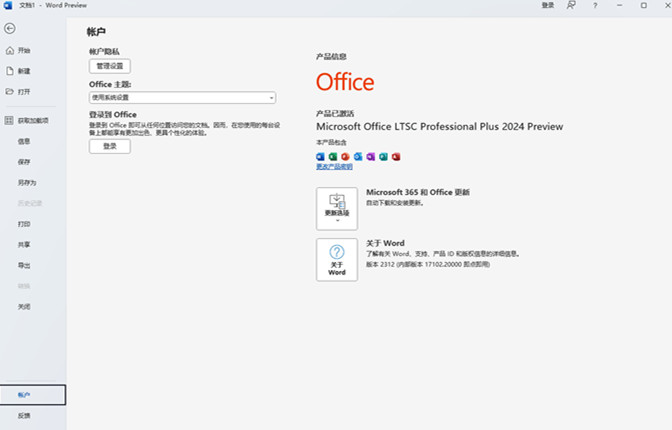Click the 管理设置 privacy settings button

[110, 66]
